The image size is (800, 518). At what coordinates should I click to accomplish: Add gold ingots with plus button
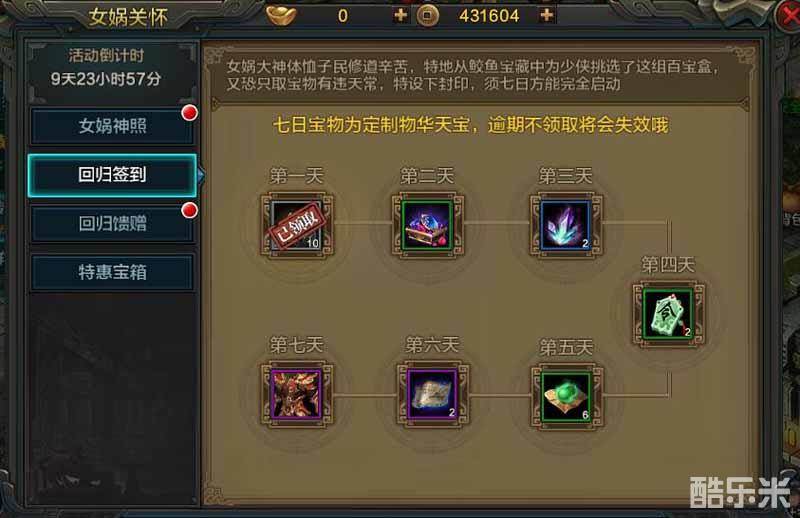click(x=401, y=15)
